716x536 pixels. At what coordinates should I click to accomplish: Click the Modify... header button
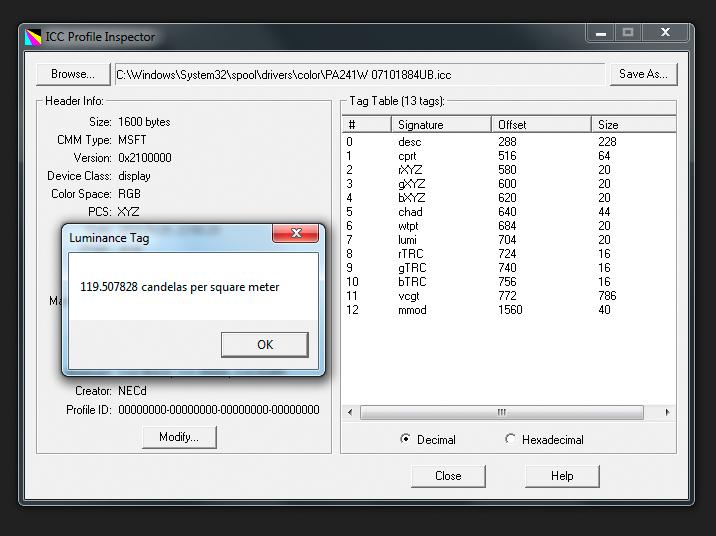coord(179,437)
